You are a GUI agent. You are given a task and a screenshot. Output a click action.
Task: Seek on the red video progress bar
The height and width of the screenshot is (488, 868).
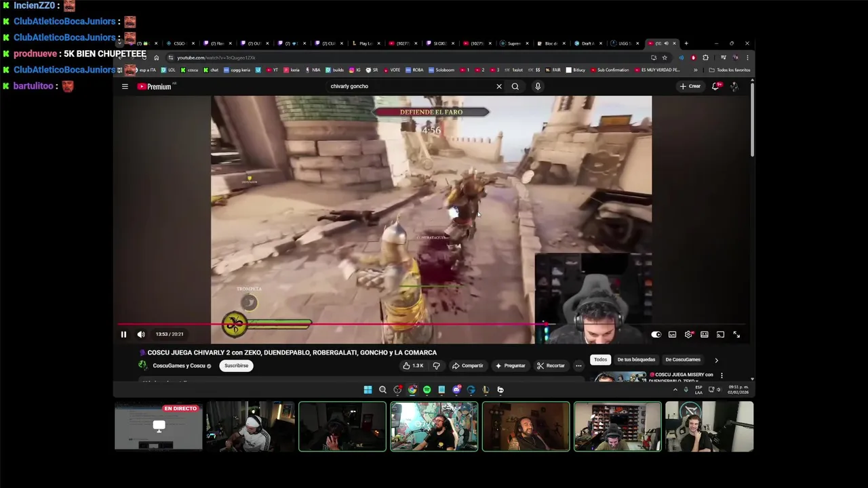[431, 324]
